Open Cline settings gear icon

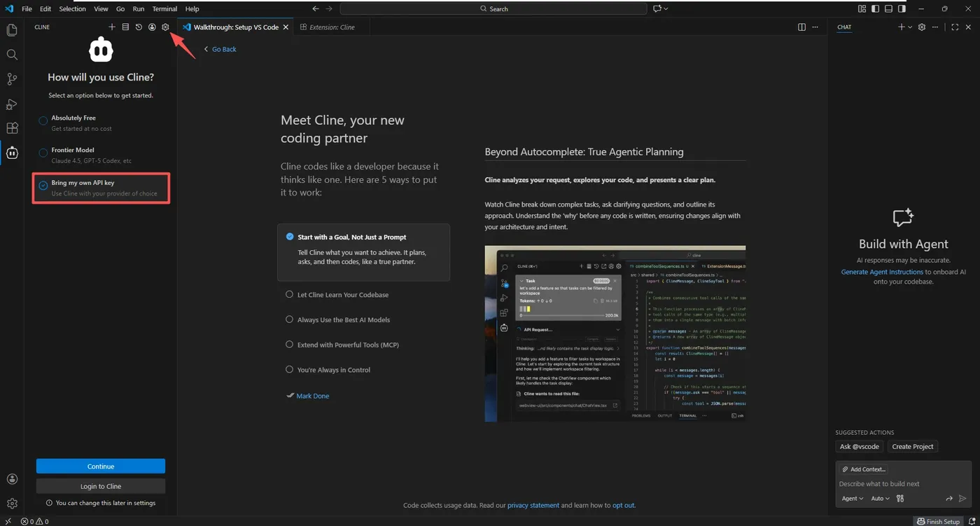(165, 27)
